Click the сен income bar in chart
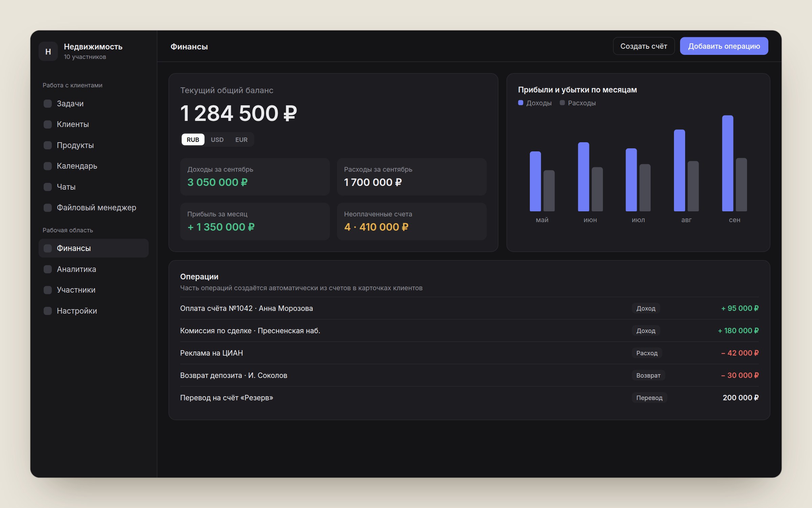This screenshot has height=508, width=812. coord(727,163)
